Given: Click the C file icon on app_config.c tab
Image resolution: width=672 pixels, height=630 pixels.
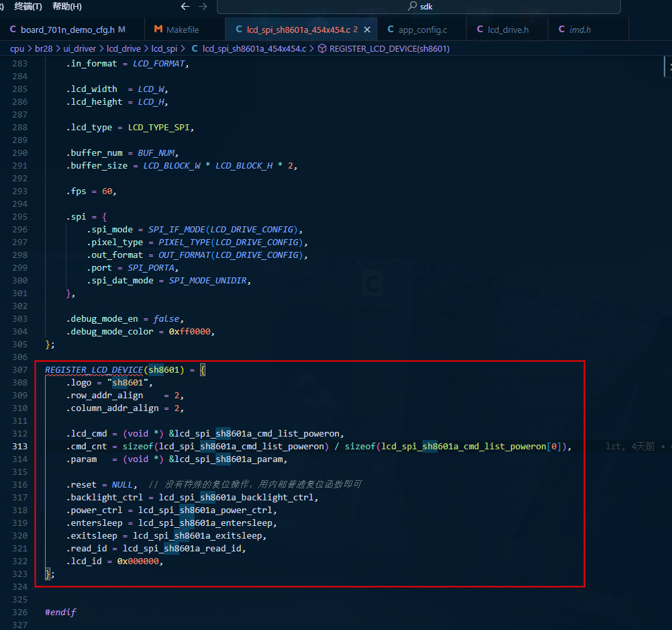Looking at the screenshot, I should [x=391, y=29].
